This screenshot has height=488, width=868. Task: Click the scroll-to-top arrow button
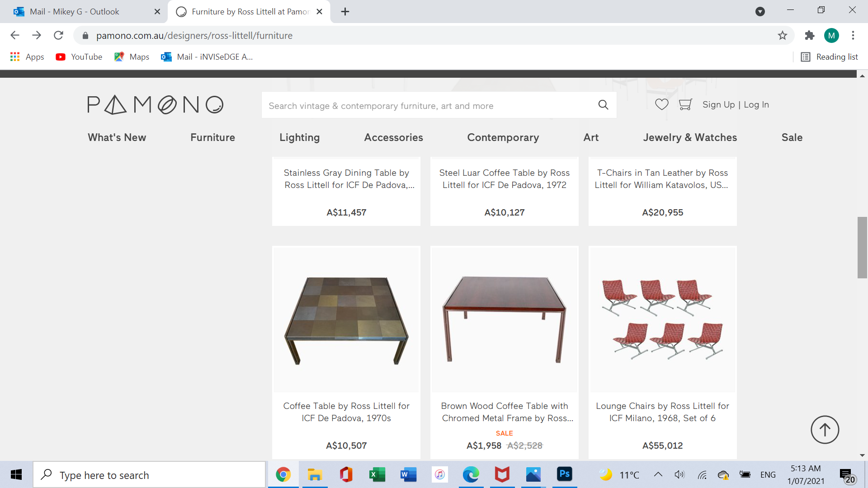click(x=825, y=430)
